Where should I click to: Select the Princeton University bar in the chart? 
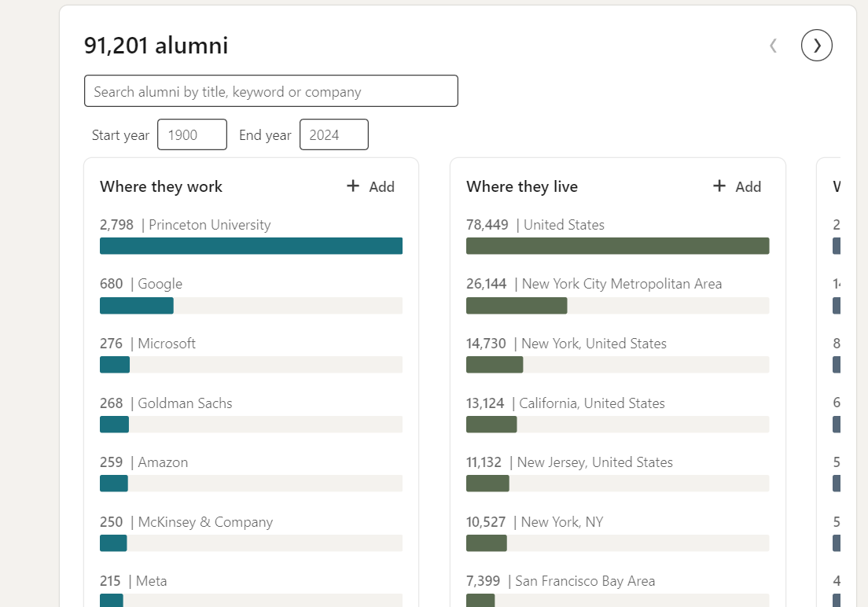(x=251, y=245)
